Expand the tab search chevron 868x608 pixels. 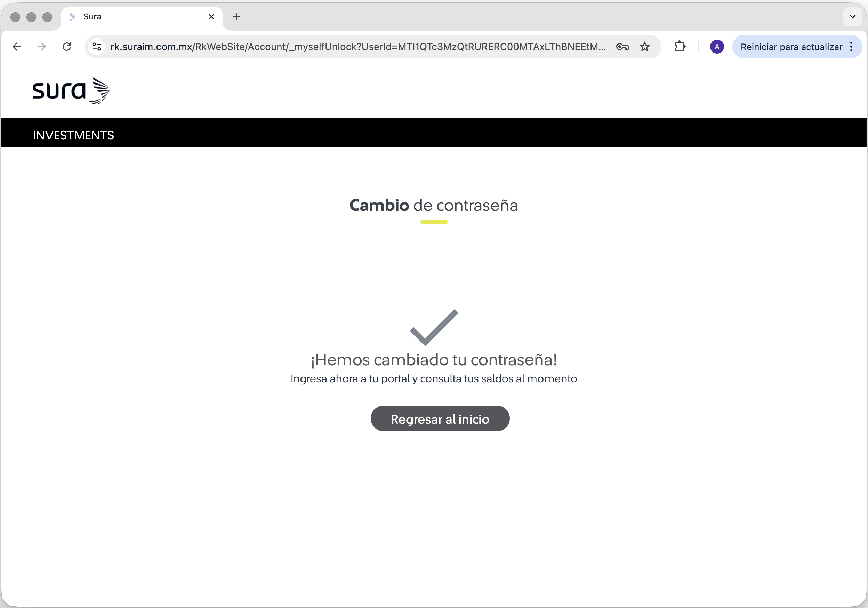point(852,17)
